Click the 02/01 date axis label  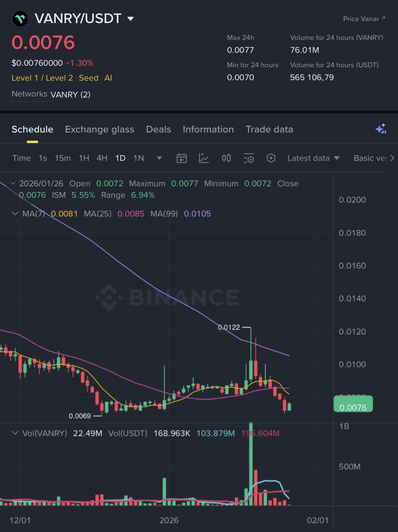(318, 520)
